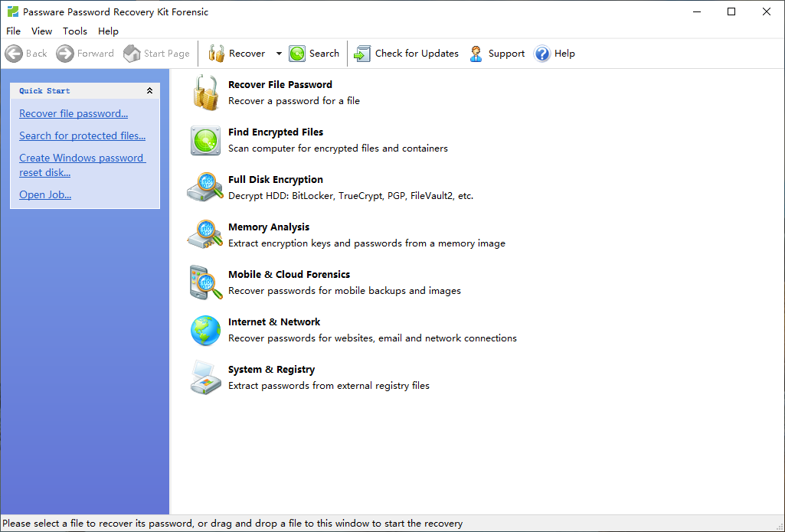Image resolution: width=785 pixels, height=532 pixels.
Task: Click the Check for Updates label
Action: 417,54
